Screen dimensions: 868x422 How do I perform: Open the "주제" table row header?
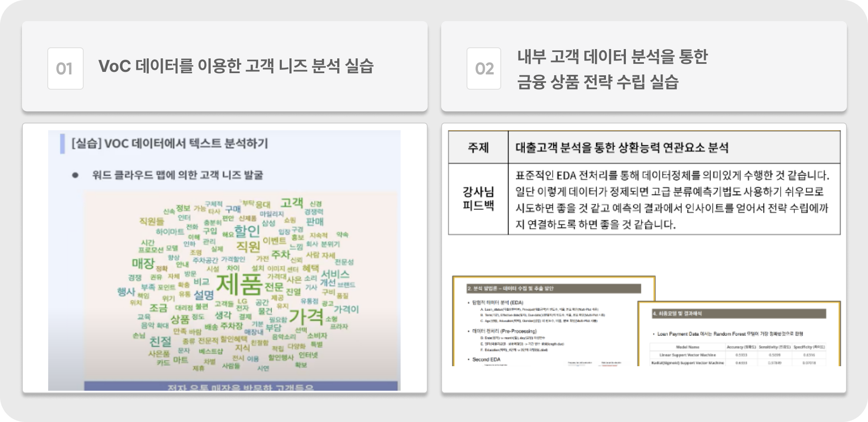tap(479, 147)
